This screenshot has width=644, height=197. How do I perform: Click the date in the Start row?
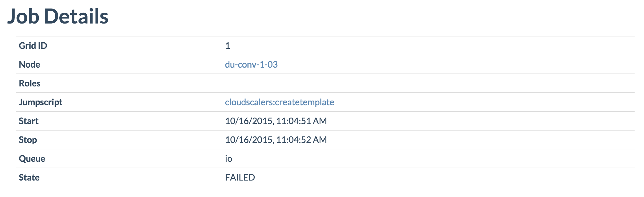point(249,121)
